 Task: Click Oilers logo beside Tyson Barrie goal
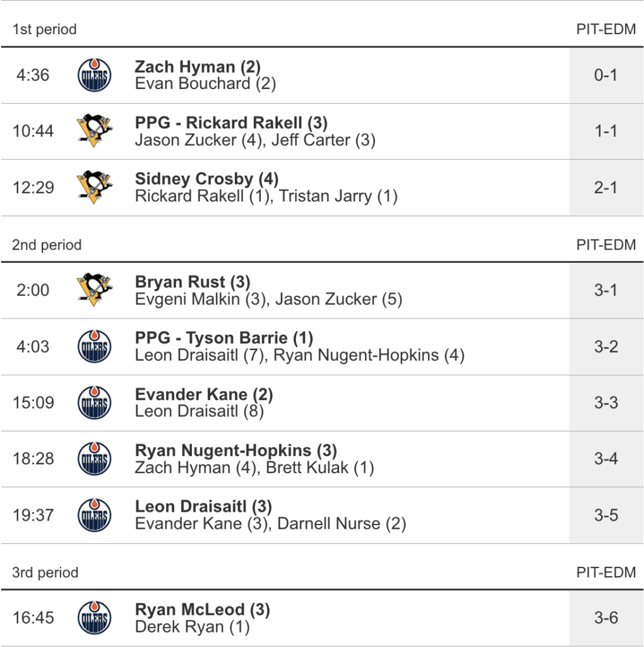[94, 347]
